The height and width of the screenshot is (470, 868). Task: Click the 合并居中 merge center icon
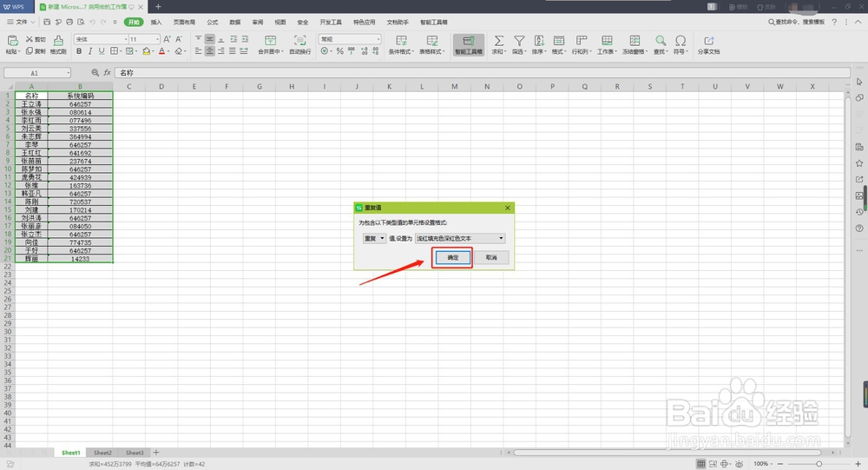[270, 41]
